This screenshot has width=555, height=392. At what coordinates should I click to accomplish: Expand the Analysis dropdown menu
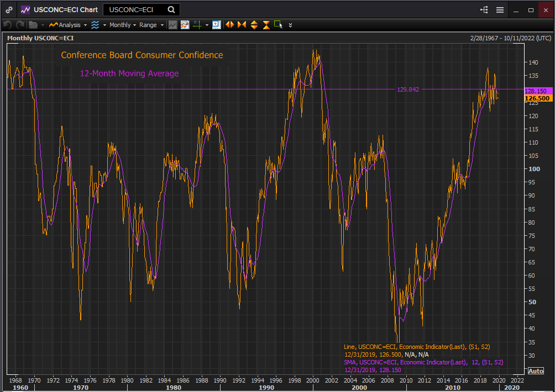[69, 25]
